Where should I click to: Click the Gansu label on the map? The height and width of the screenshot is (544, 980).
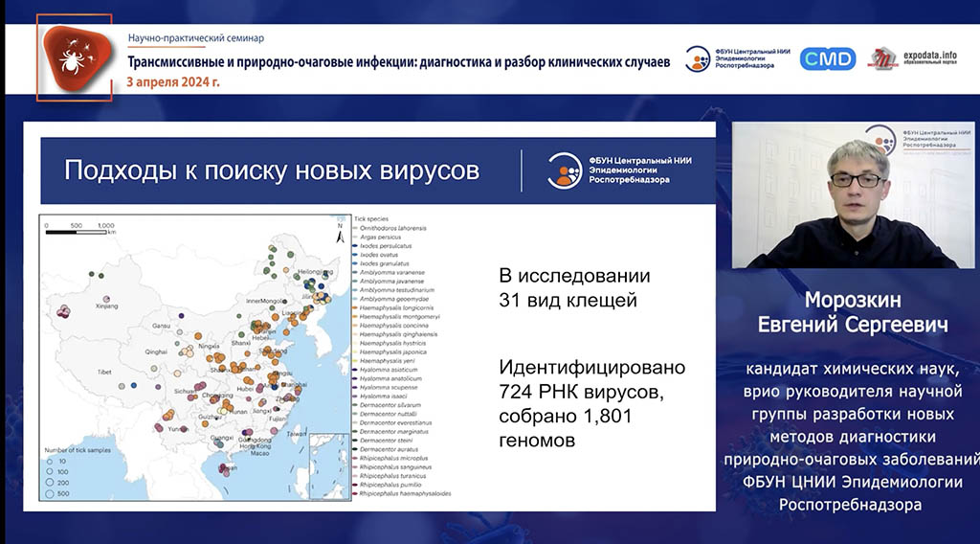point(161,326)
